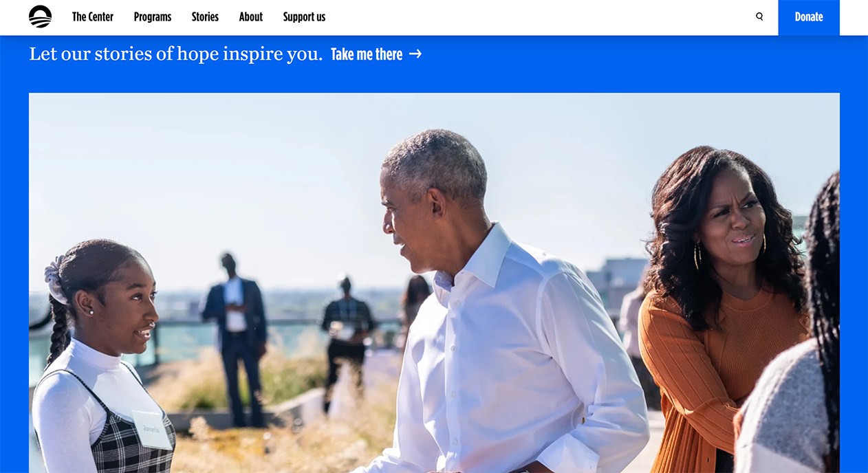868x473 pixels.
Task: Follow the Take me there link
Action: click(376, 54)
